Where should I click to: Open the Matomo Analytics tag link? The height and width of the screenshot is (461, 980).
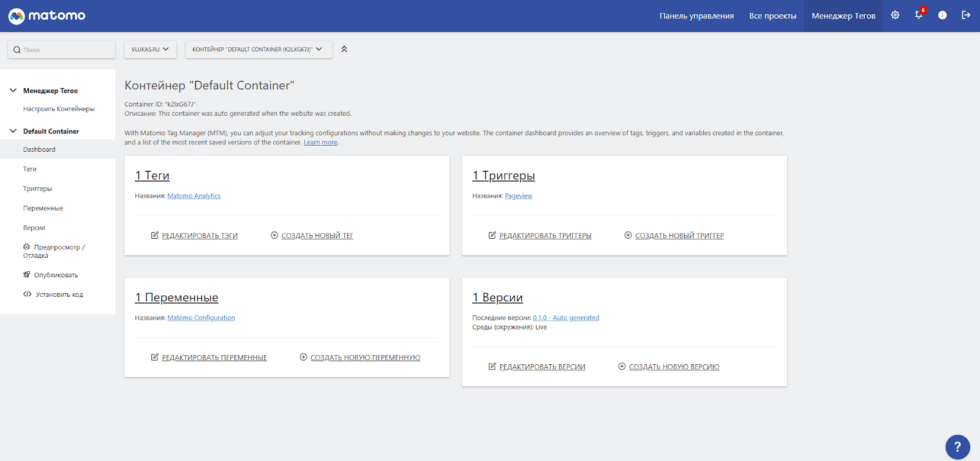(194, 196)
